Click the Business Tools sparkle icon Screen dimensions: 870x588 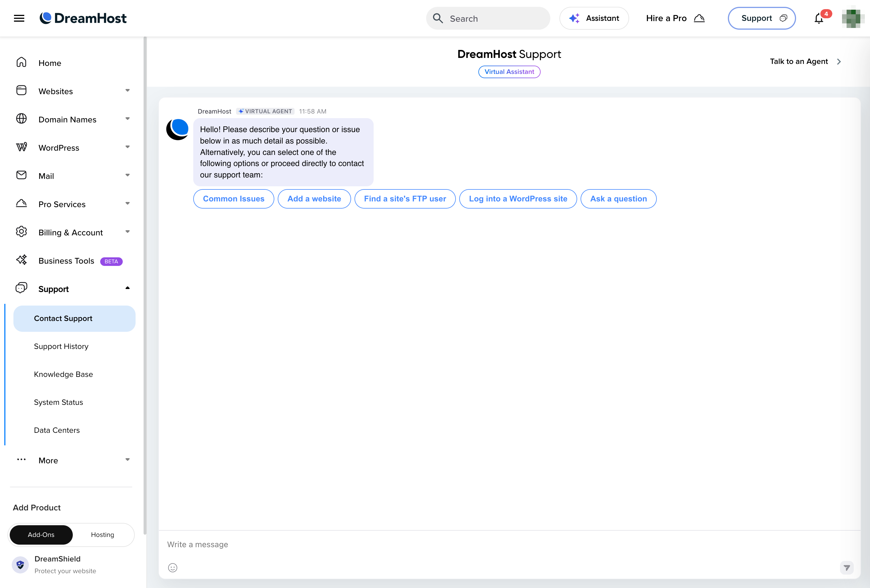pyautogui.click(x=21, y=260)
